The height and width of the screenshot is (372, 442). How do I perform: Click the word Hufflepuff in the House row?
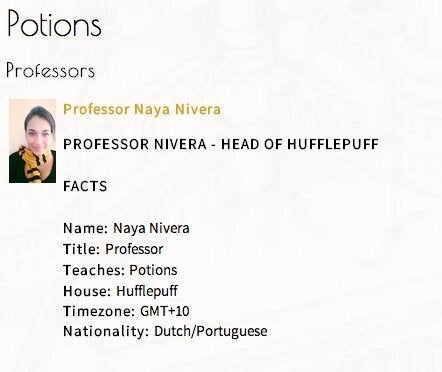click(x=147, y=291)
